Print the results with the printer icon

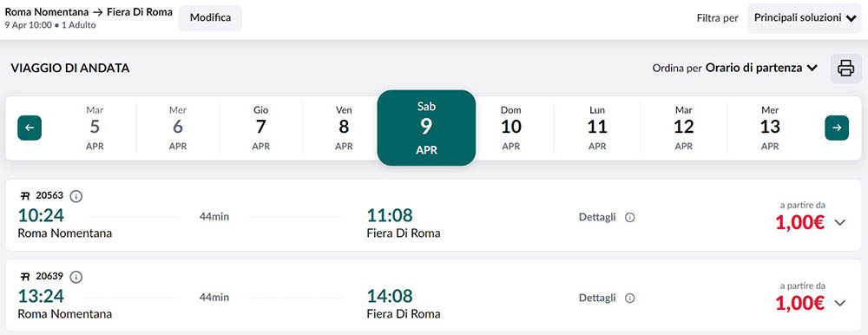point(845,69)
